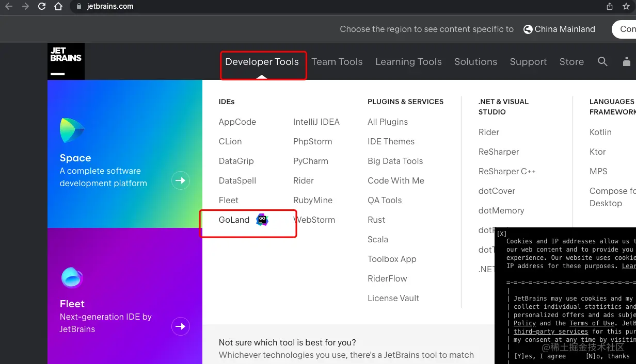Image resolution: width=636 pixels, height=364 pixels.
Task: Click the PhpStorm link
Action: tap(313, 141)
